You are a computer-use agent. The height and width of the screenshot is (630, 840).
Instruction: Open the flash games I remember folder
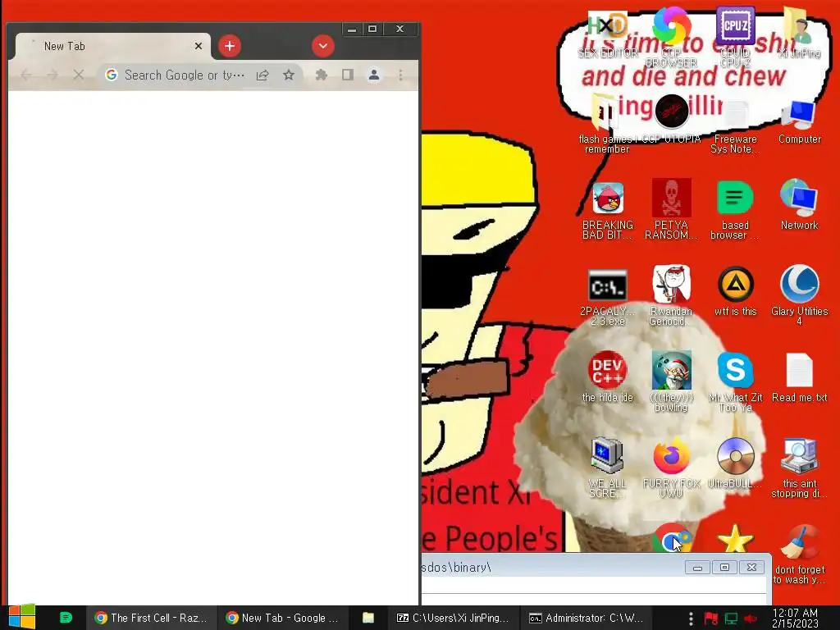pos(607,123)
